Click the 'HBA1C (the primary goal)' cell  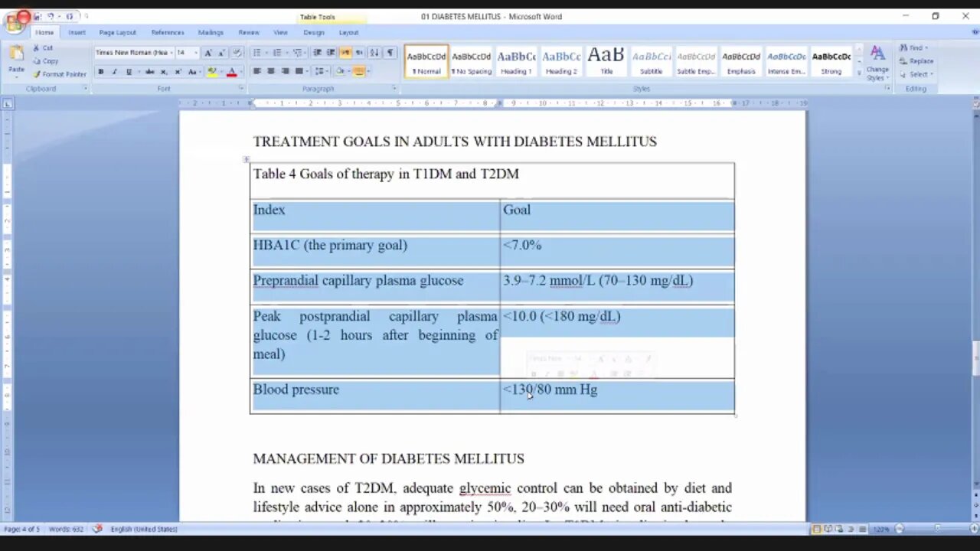click(x=375, y=251)
